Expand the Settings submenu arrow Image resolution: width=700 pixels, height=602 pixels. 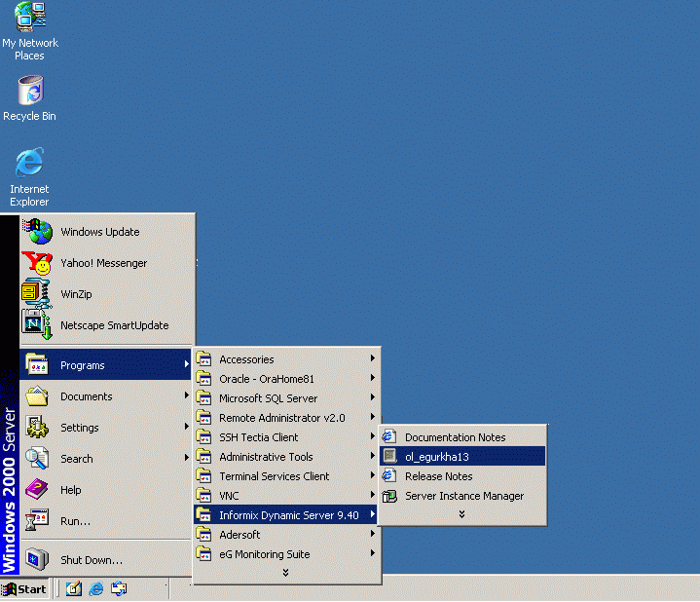coord(187,427)
